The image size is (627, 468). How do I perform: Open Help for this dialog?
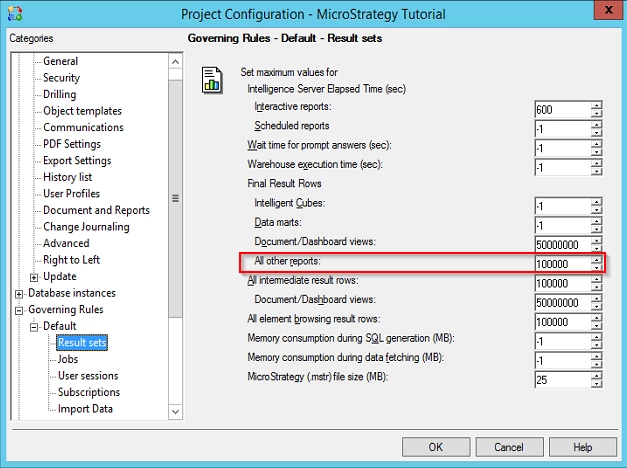[x=583, y=447]
